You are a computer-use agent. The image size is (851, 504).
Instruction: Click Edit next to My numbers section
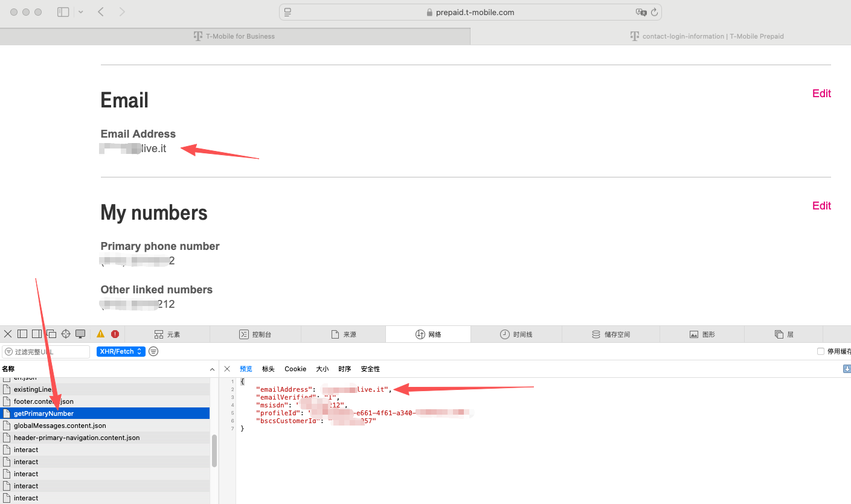point(821,206)
